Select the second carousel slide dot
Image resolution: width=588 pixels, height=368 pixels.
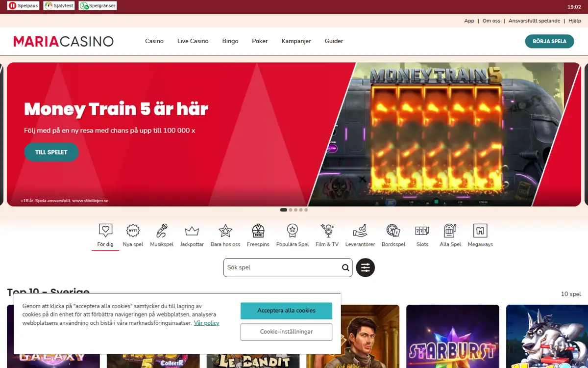tap(291, 210)
